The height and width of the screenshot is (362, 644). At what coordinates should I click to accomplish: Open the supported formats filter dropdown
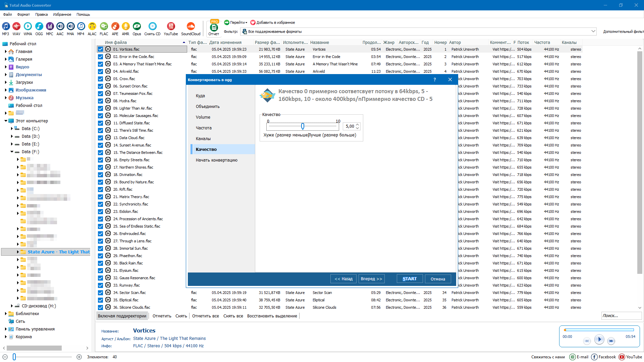tap(593, 32)
